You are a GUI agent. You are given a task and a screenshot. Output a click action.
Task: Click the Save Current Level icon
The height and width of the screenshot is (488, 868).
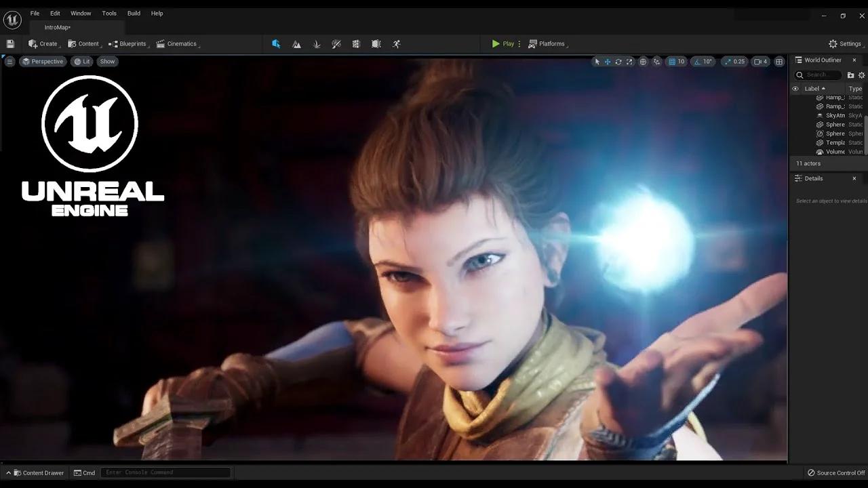pos(9,43)
